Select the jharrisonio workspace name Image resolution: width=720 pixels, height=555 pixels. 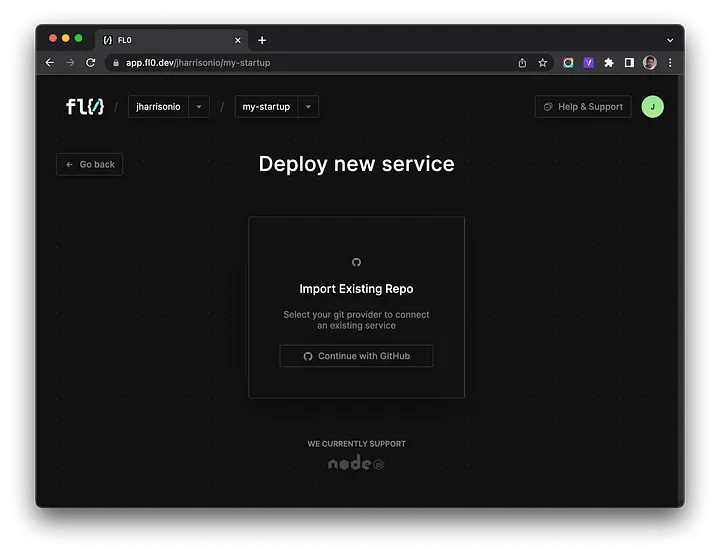[158, 107]
